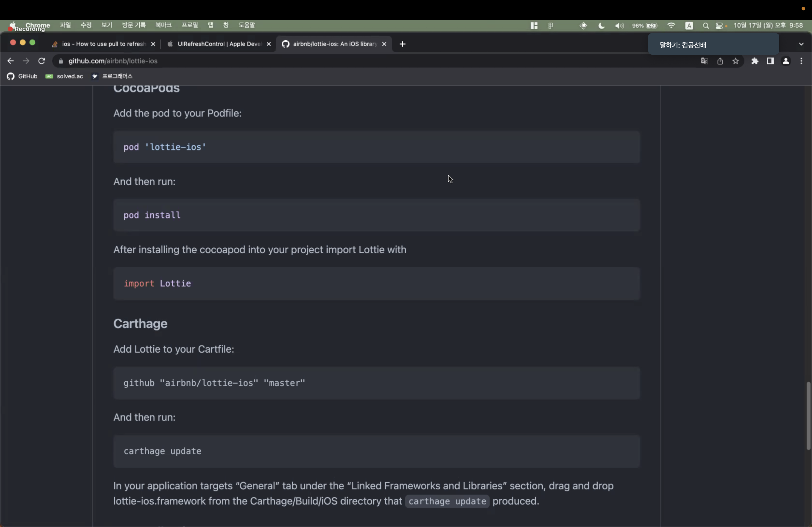Reload the lottie-ios GitHub page
The width and height of the screenshot is (812, 527).
[42, 61]
